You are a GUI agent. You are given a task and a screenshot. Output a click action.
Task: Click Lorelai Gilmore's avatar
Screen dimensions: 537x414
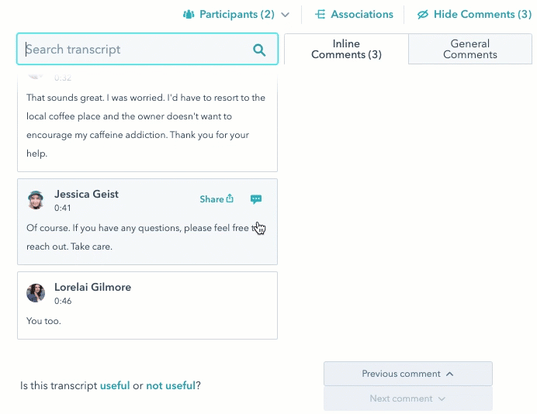tap(36, 293)
